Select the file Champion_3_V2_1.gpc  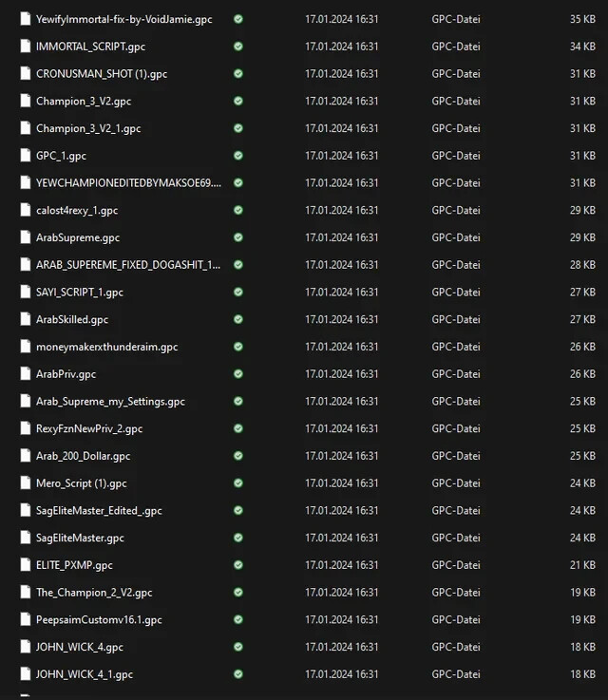(x=88, y=128)
